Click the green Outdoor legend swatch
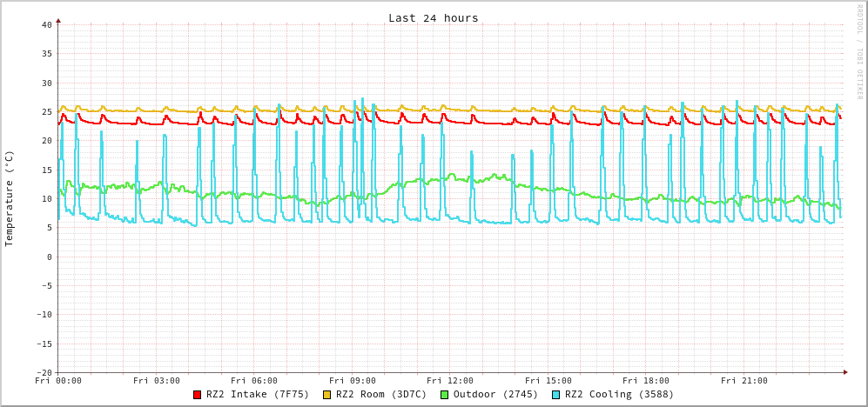Viewport: 868px width, 407px height. click(444, 395)
